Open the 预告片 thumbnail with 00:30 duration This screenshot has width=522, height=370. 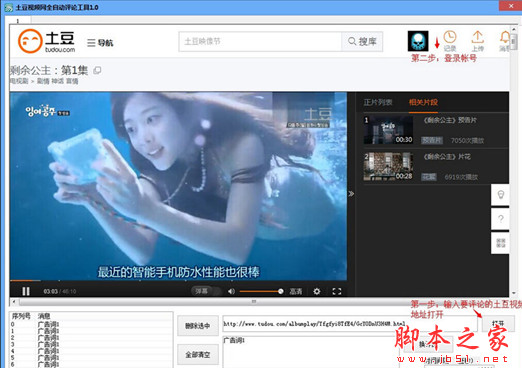pos(388,130)
